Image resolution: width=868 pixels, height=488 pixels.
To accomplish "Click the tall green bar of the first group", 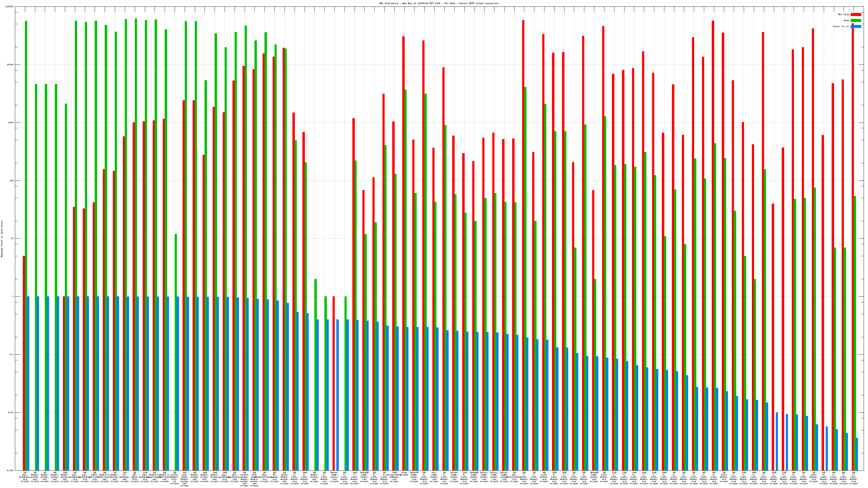I will (26, 236).
